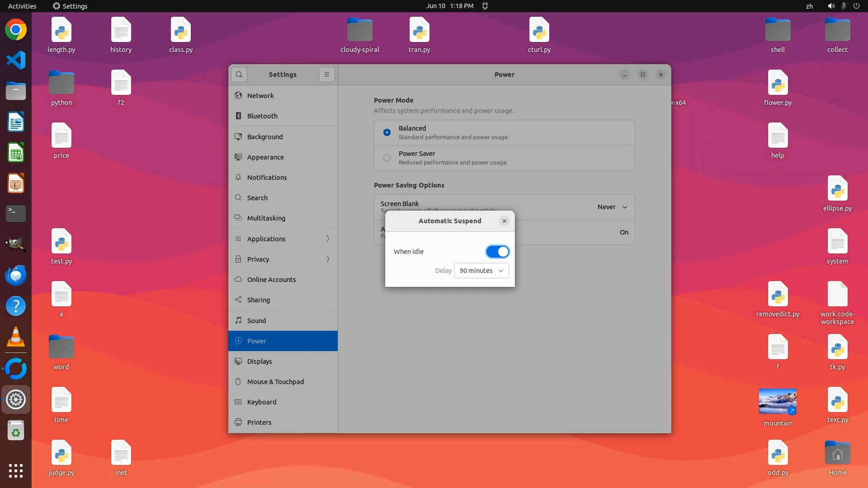
Task: Toggle the When idle switch off
Action: point(497,252)
